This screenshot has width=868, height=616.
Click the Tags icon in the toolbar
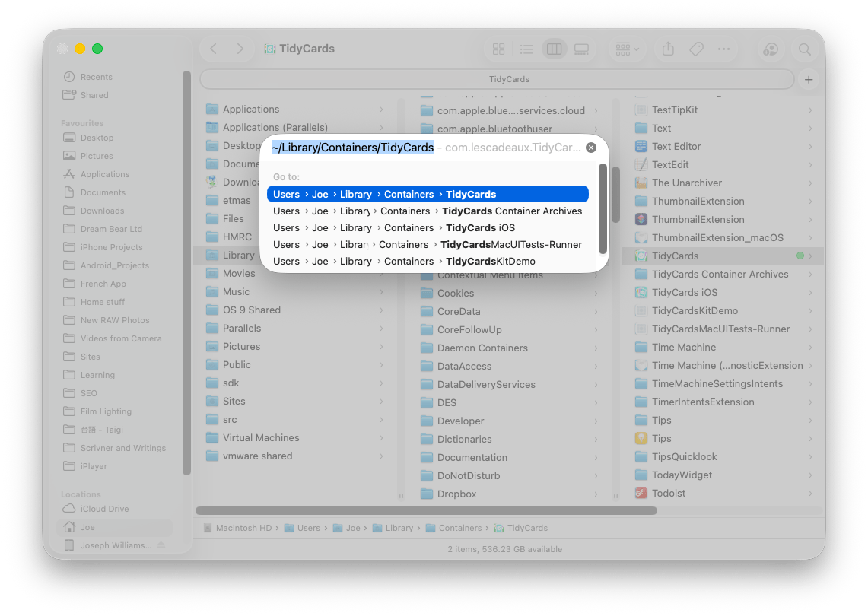[695, 49]
